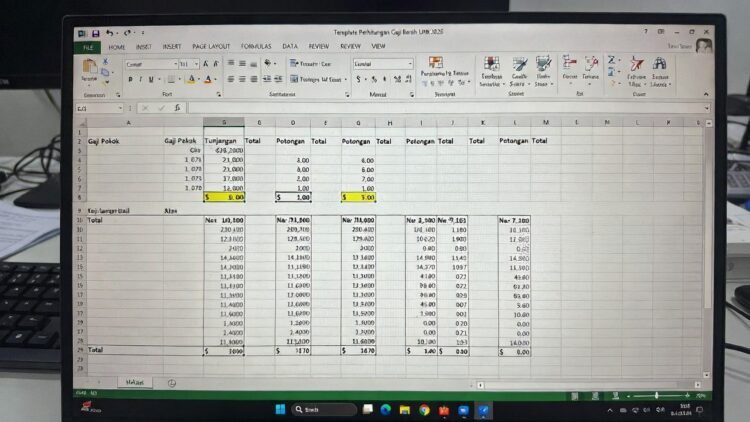Image resolution: width=750 pixels, height=422 pixels.
Task: Click the Save icon in quick access toolbar
Action: 96,33
